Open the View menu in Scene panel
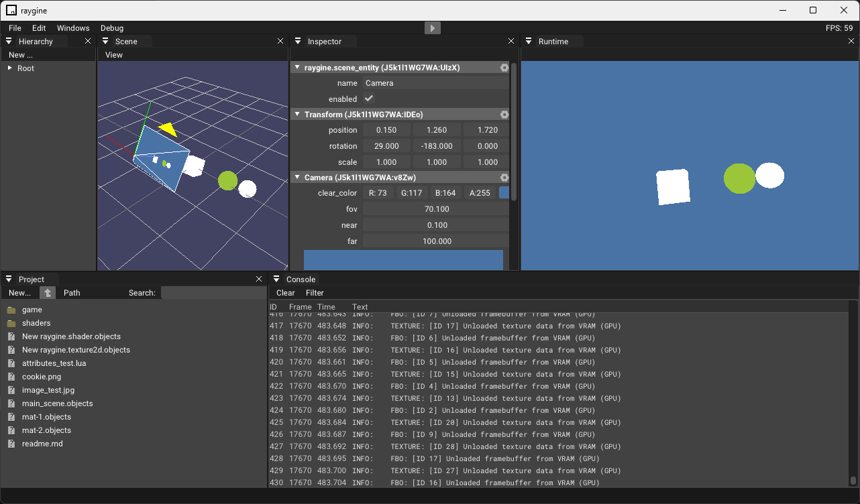Screen dimensions: 860x504 (x=114, y=55)
